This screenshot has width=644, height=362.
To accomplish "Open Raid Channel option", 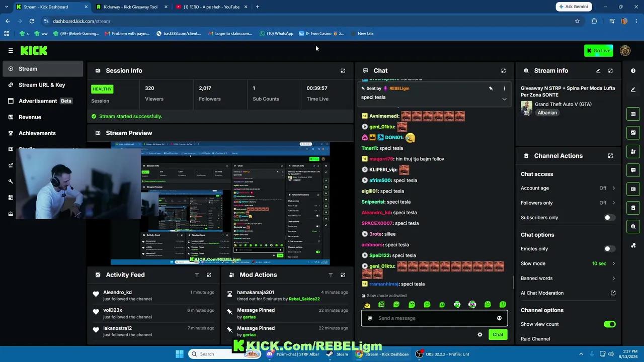I will 535,339.
